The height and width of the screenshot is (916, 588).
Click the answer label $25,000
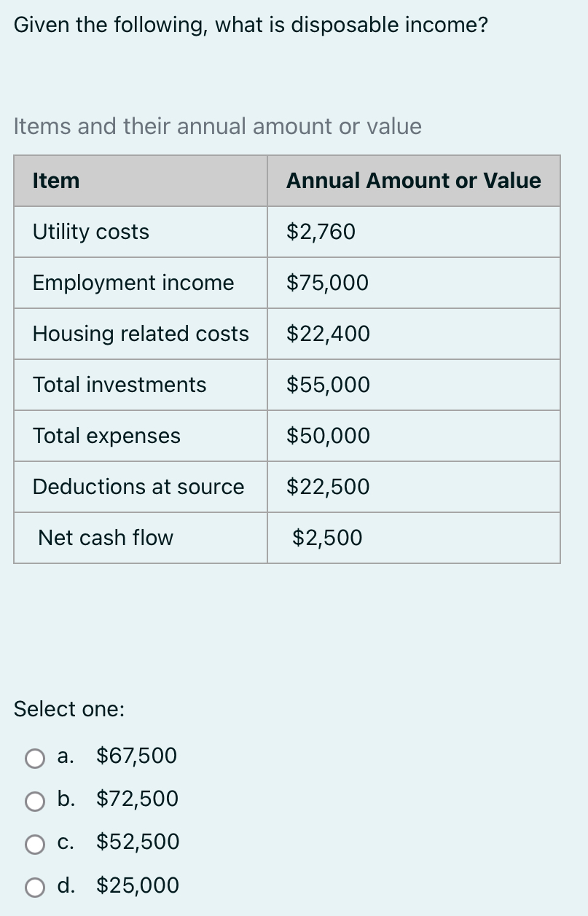point(138,885)
